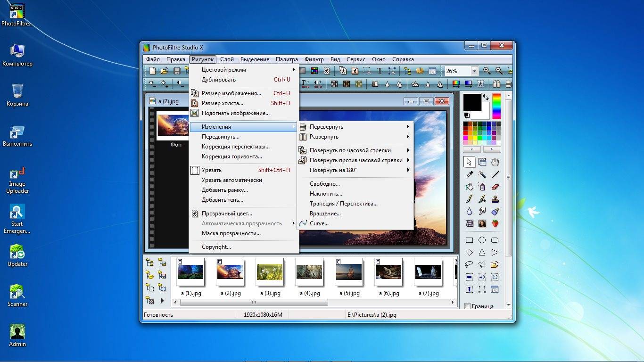Choose the Triangle selection shape
This screenshot has height=362, width=644.
pos(482,253)
